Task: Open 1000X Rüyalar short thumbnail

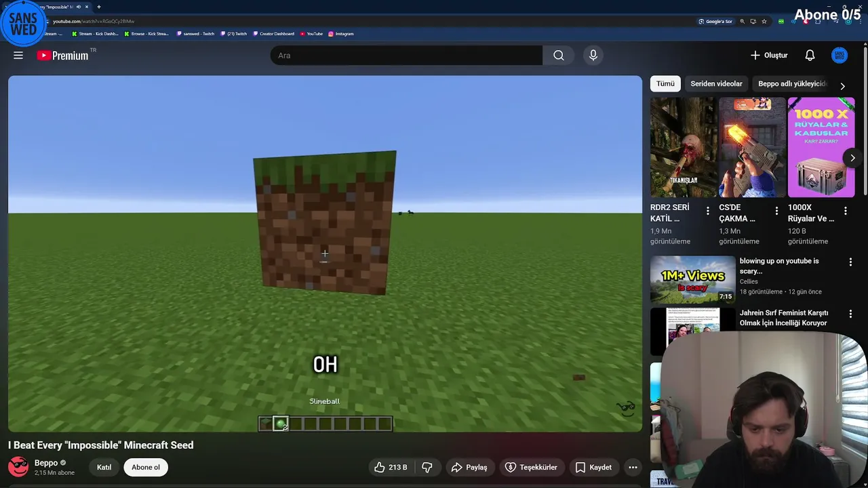Action: pyautogui.click(x=821, y=147)
